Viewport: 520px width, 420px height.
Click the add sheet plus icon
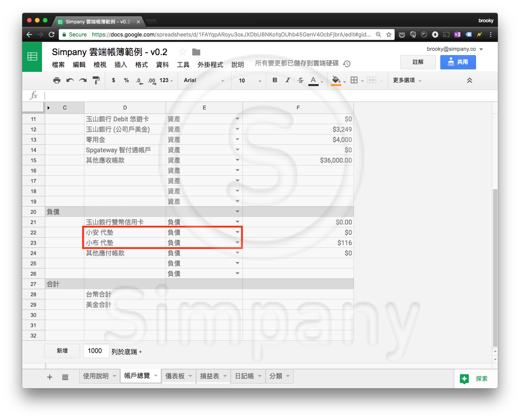[x=50, y=377]
